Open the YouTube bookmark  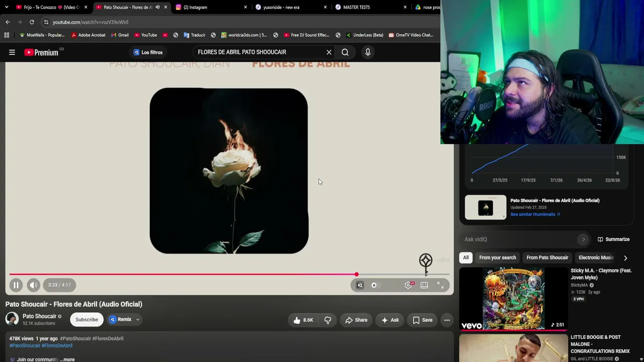click(x=146, y=35)
